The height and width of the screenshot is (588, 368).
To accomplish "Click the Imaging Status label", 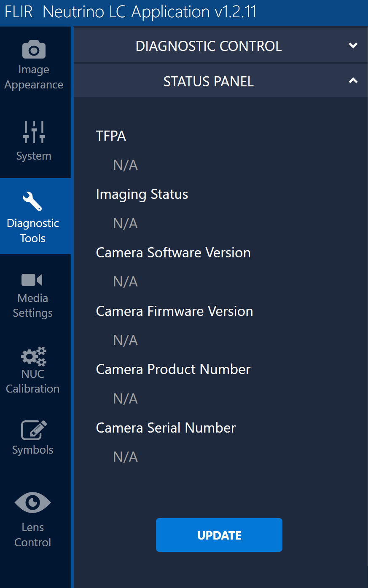I will (x=142, y=194).
